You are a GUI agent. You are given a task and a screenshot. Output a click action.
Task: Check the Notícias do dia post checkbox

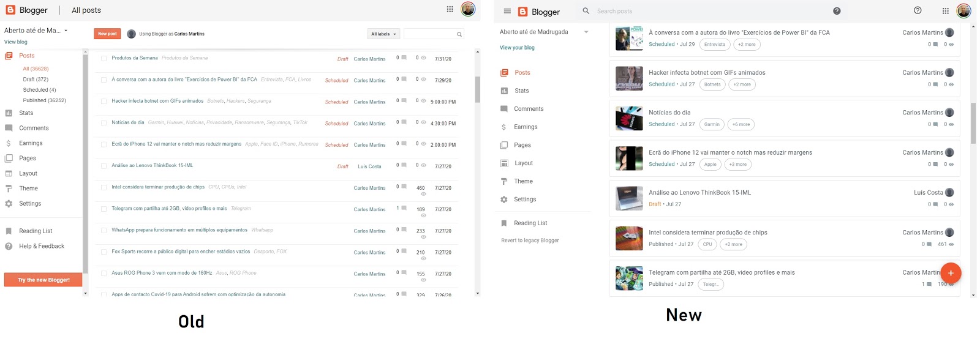[x=104, y=123]
